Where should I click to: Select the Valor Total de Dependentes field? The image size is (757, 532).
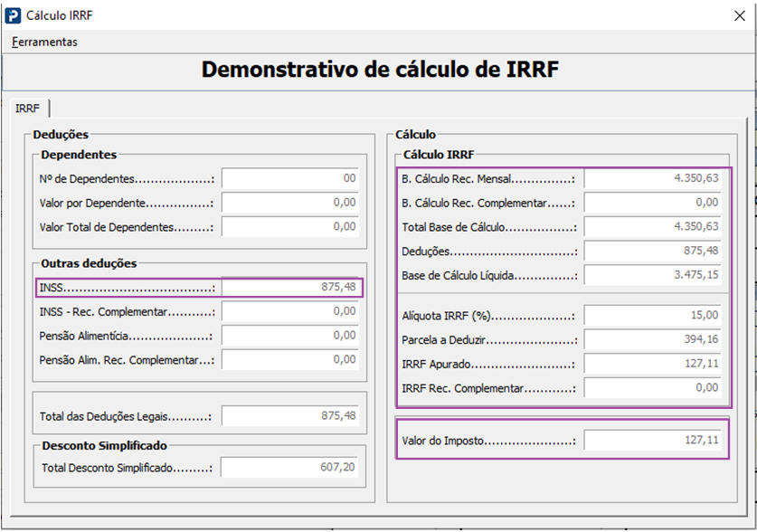290,227
